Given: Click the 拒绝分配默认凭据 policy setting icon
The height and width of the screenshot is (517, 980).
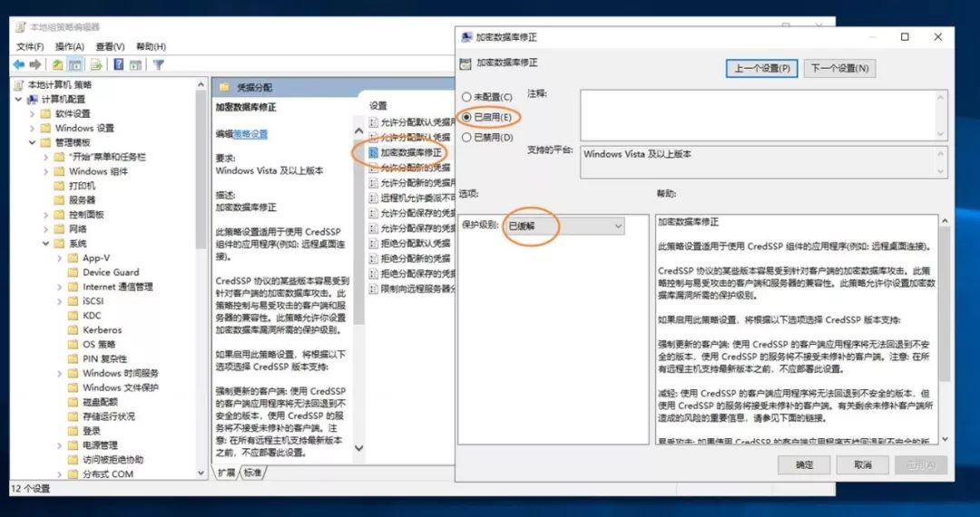Looking at the screenshot, I should (374, 243).
